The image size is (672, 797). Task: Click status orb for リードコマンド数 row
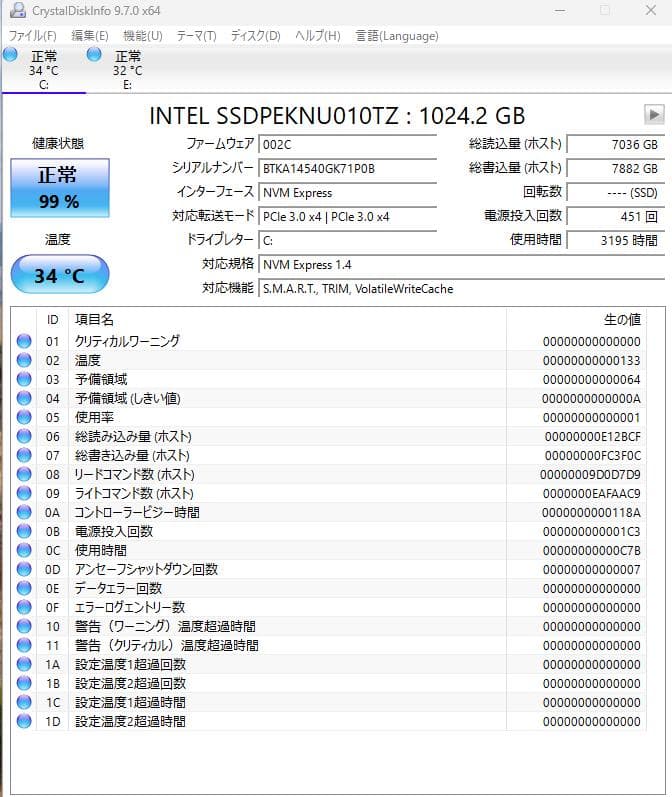24,474
